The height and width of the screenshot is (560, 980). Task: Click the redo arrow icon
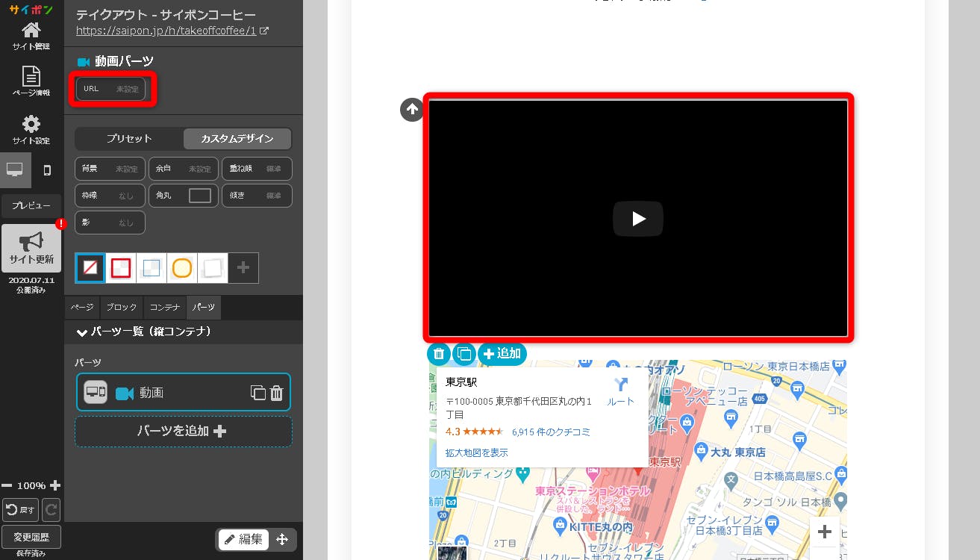tap(51, 510)
